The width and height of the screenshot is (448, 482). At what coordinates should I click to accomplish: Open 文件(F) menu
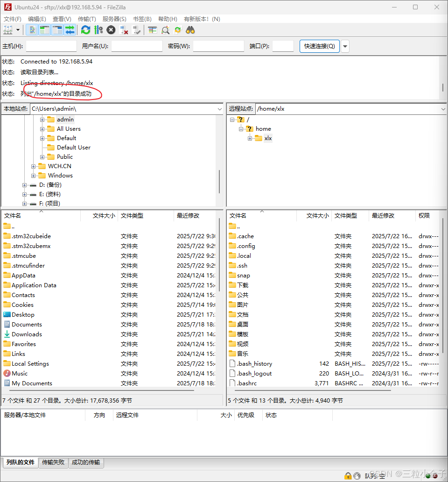[12, 19]
